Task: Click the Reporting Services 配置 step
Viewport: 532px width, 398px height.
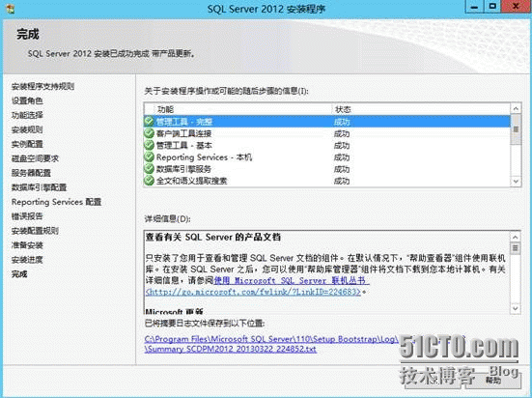Action: point(56,202)
